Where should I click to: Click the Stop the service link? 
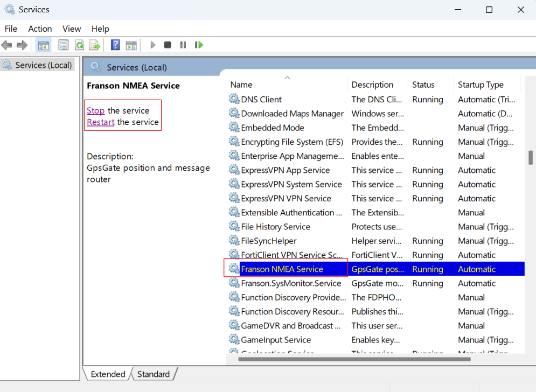(95, 110)
